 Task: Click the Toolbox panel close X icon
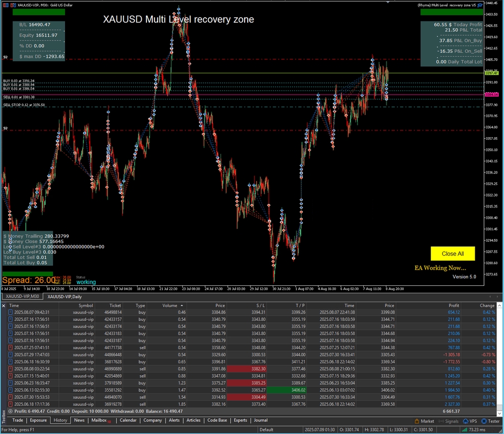pos(4,305)
